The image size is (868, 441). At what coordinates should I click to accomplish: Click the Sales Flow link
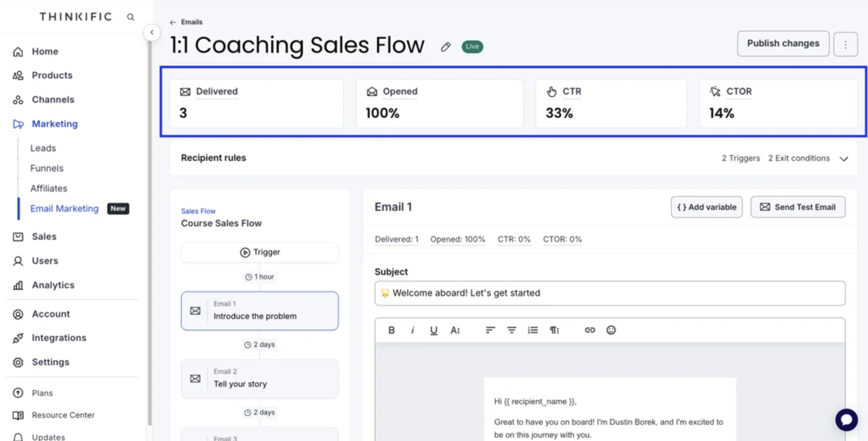click(x=198, y=211)
